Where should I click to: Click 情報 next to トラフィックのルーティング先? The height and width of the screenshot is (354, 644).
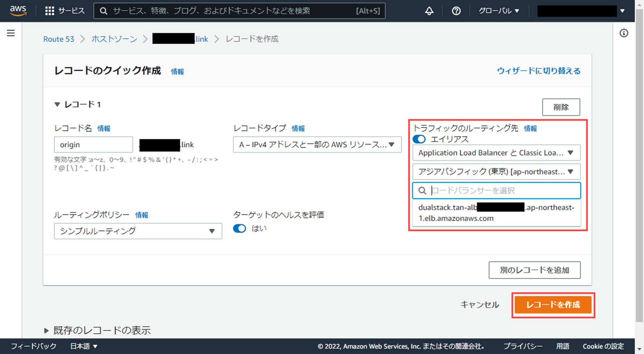(x=530, y=129)
